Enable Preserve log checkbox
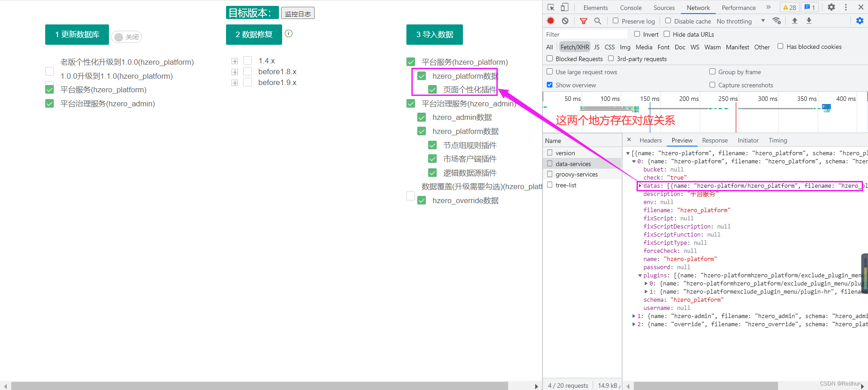Image resolution: width=868 pixels, height=390 pixels. point(615,21)
